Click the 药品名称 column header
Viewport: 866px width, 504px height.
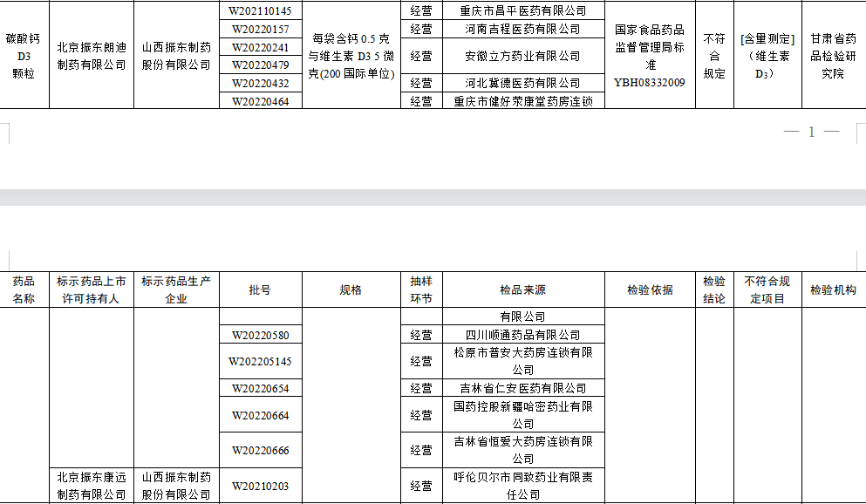[24, 289]
